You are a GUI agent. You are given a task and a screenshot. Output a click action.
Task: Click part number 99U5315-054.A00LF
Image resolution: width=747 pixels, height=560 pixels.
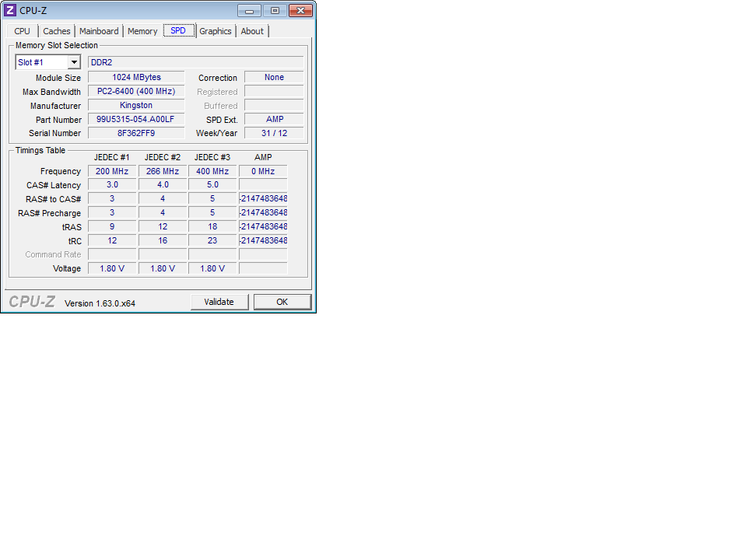[136, 119]
